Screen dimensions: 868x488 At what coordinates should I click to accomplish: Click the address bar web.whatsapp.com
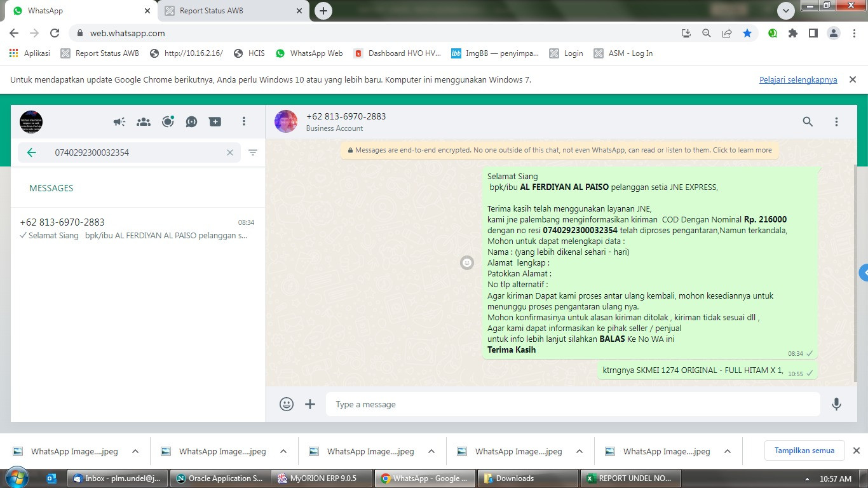click(x=375, y=33)
